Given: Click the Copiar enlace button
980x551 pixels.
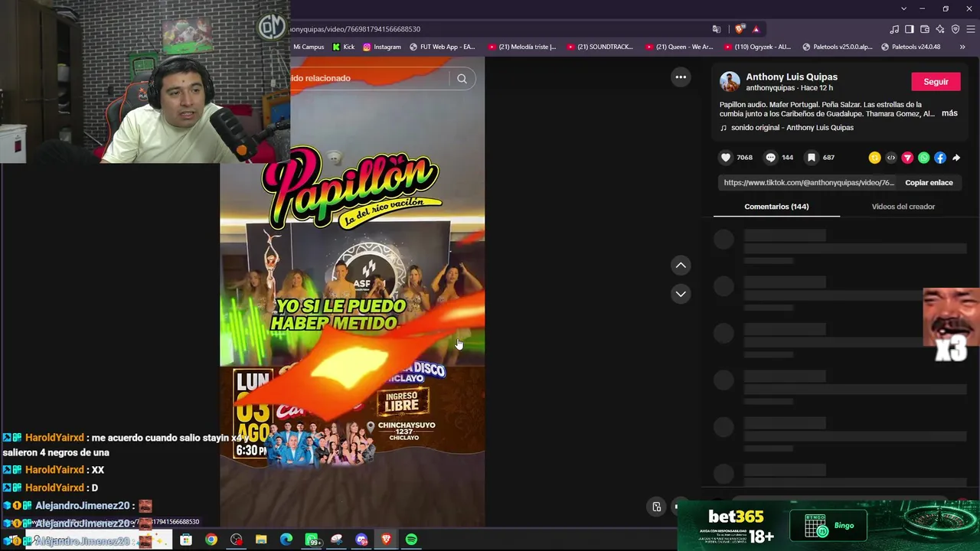Looking at the screenshot, I should pos(929,183).
